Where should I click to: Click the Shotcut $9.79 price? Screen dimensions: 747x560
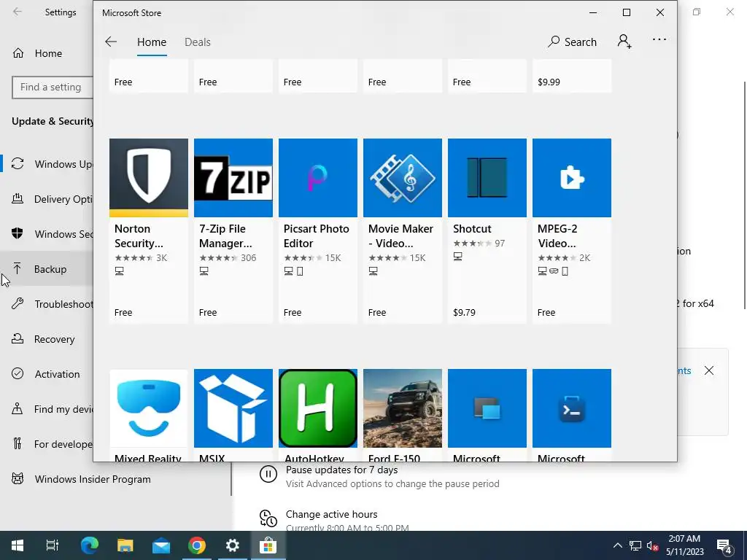[x=464, y=313]
